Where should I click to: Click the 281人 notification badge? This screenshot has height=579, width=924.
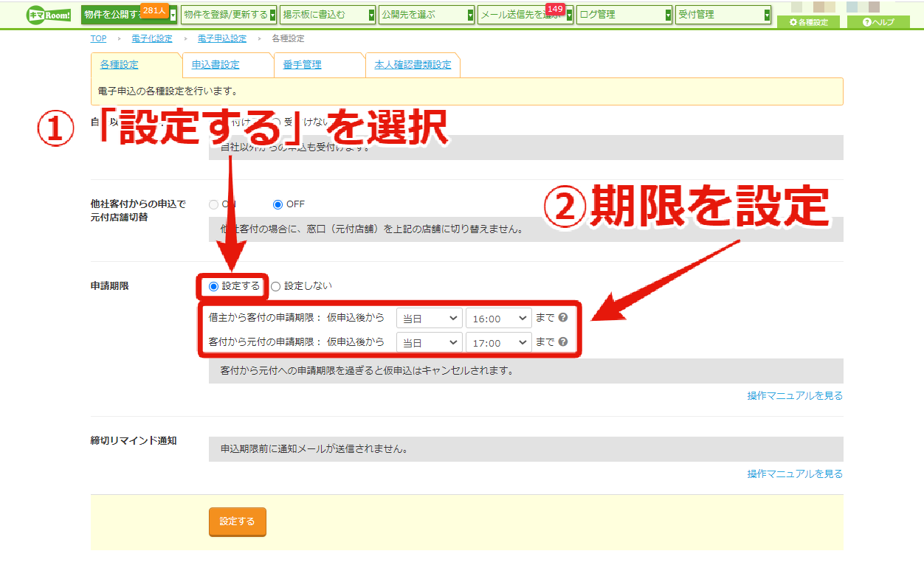154,10
